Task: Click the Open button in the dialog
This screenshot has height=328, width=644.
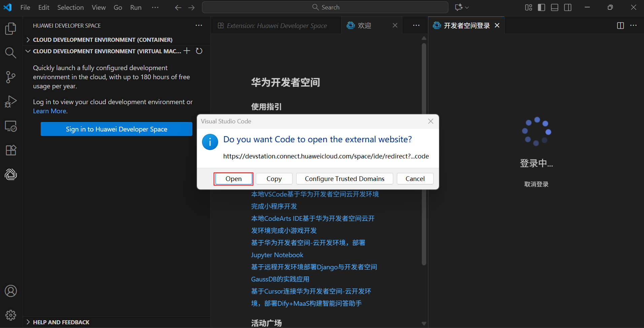Action: click(x=233, y=179)
